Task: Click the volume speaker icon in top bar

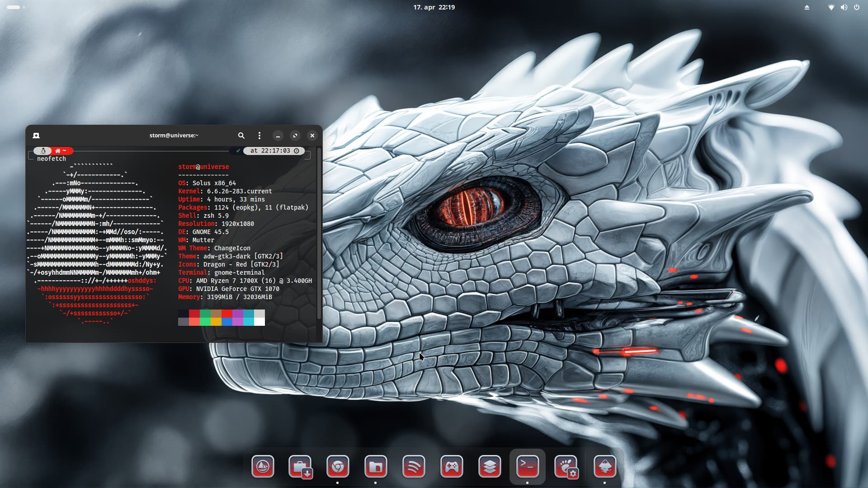Action: click(844, 7)
